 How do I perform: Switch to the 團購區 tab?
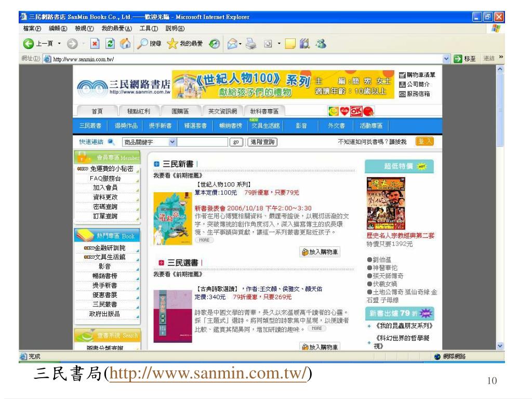[180, 111]
